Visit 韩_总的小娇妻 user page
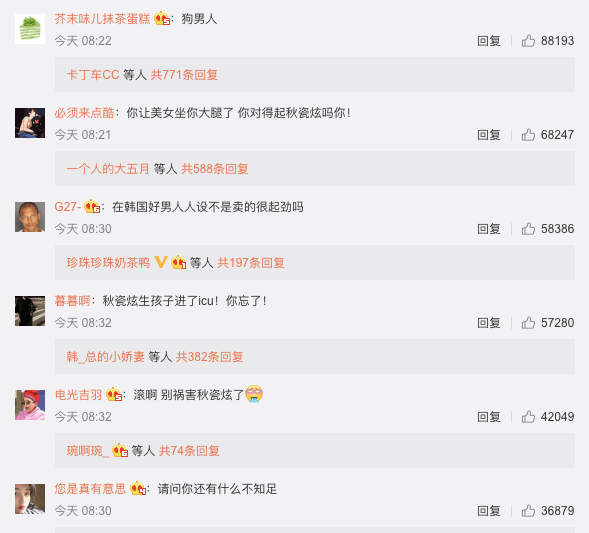This screenshot has height=533, width=589. pyautogui.click(x=106, y=356)
